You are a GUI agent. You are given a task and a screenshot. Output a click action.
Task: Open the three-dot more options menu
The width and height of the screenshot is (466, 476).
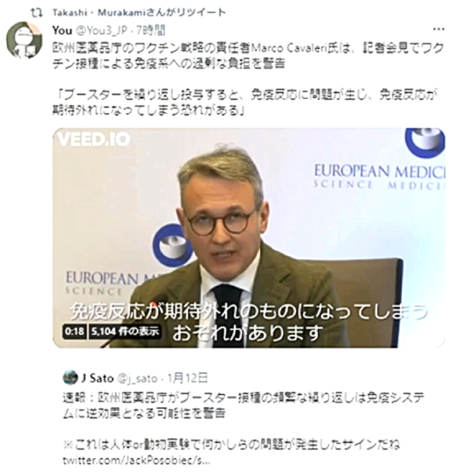pyautogui.click(x=438, y=30)
